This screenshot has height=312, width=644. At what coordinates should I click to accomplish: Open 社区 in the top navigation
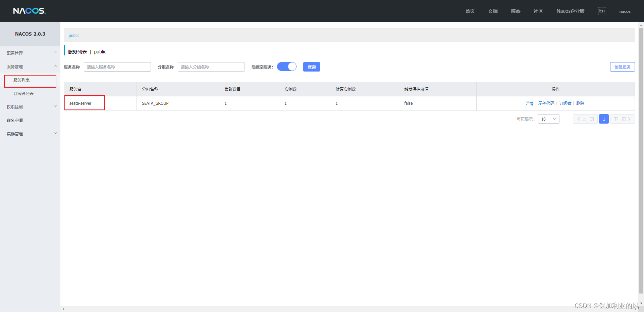tap(538, 11)
